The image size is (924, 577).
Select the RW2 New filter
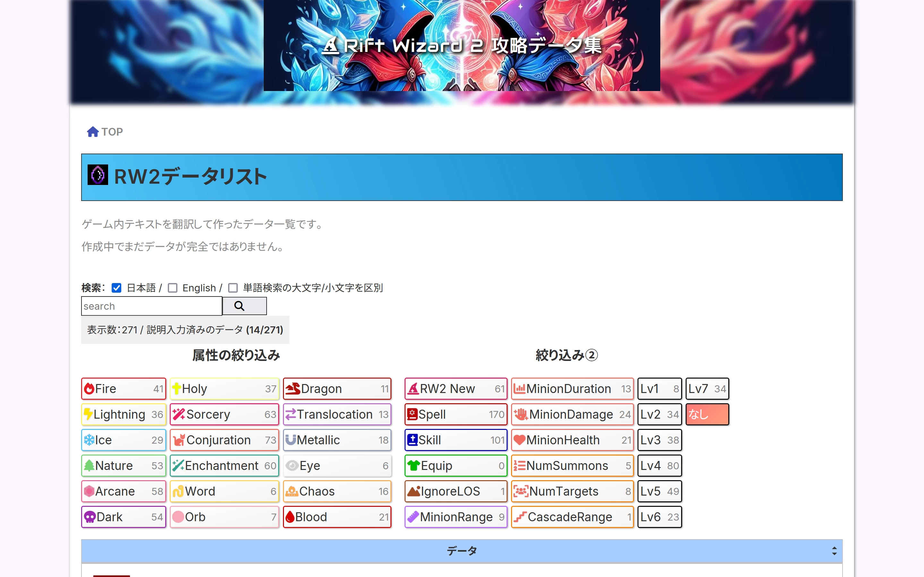click(456, 389)
